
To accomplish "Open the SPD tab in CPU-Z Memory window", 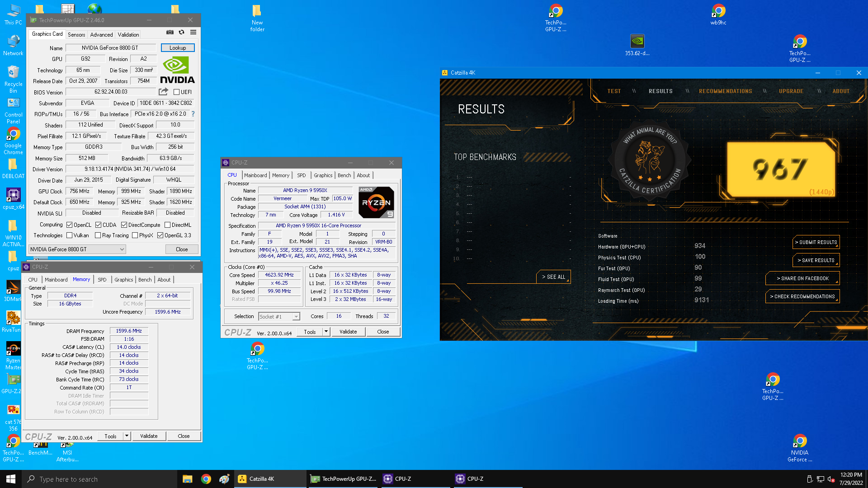I will tap(102, 280).
